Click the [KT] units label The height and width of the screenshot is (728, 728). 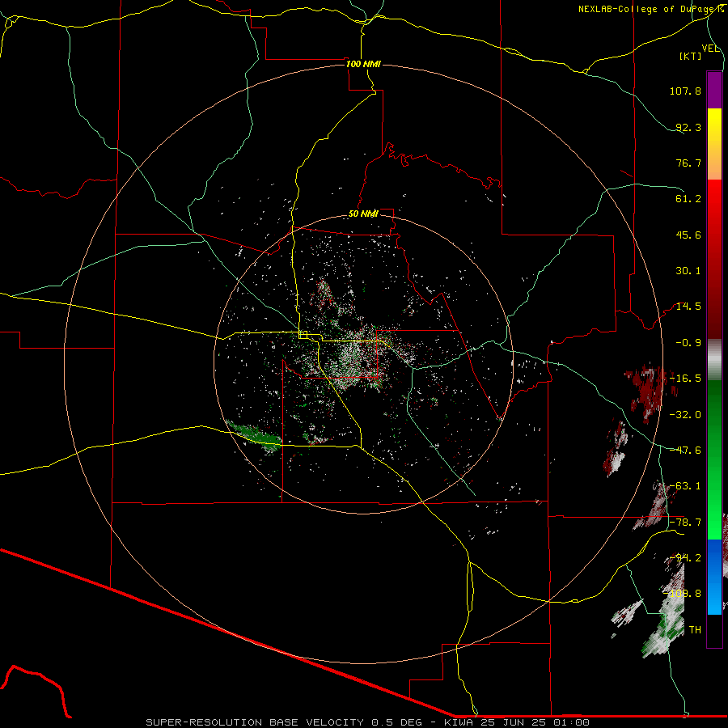point(690,56)
